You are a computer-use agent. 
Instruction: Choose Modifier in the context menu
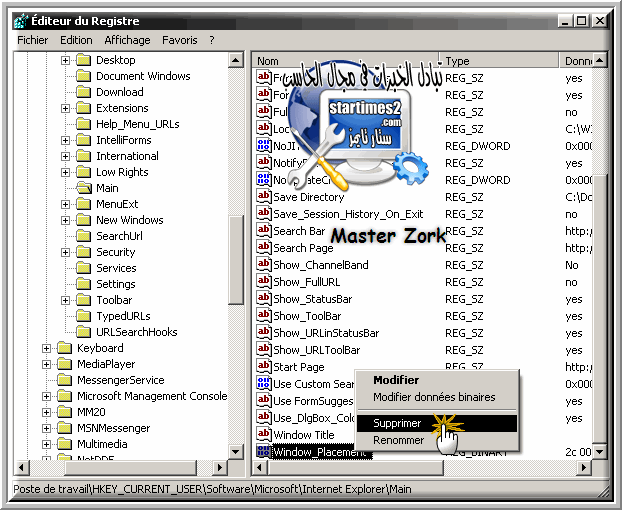pyautogui.click(x=437, y=380)
